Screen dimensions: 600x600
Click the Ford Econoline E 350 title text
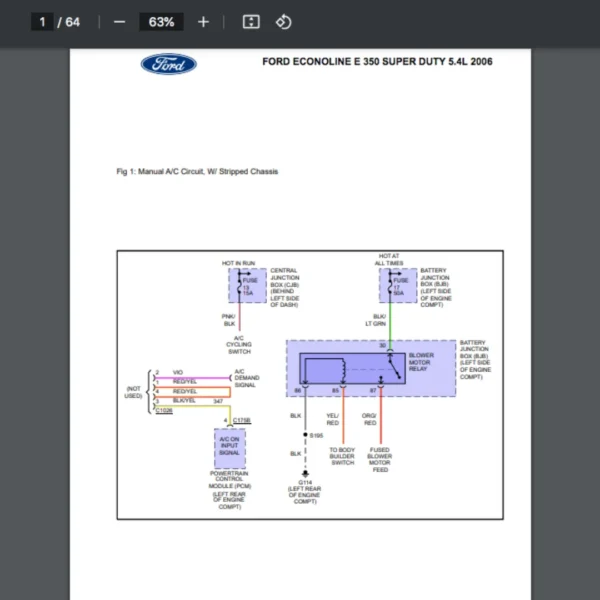coord(377,62)
